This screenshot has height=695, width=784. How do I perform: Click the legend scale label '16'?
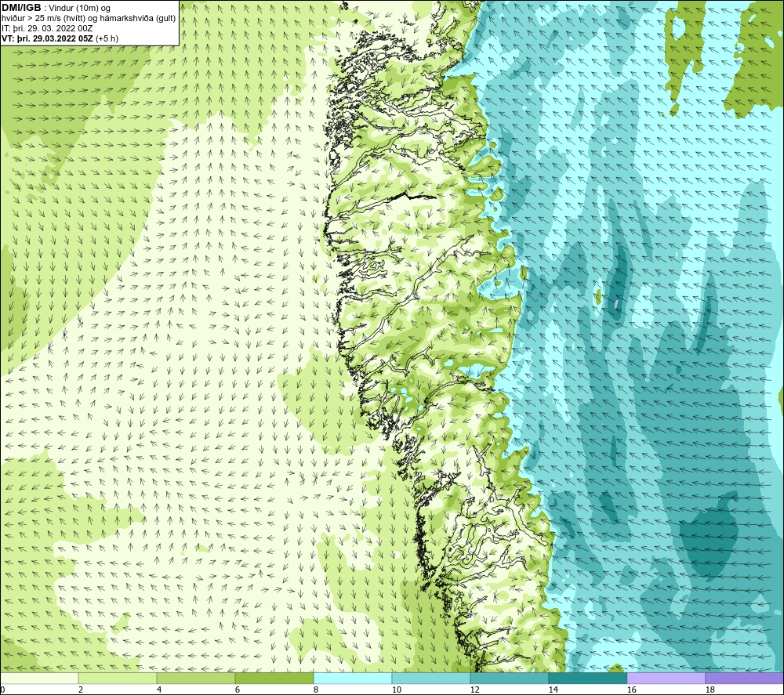coord(631,690)
